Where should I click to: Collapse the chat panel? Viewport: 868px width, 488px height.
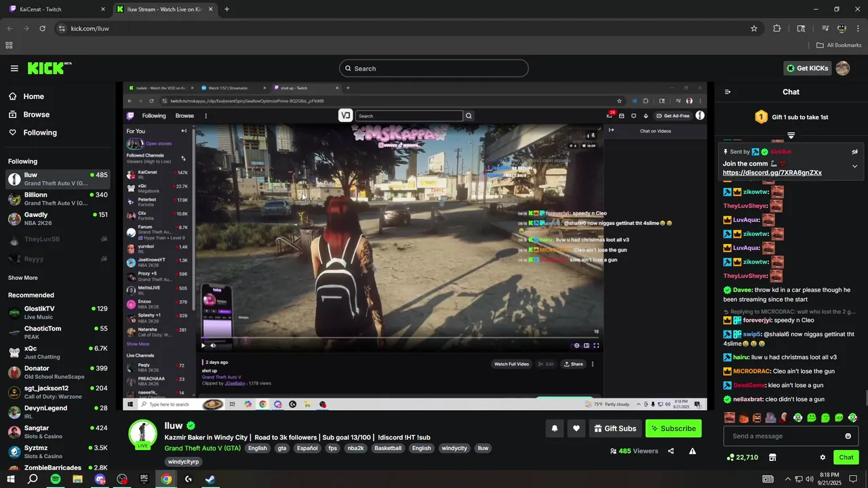[728, 92]
